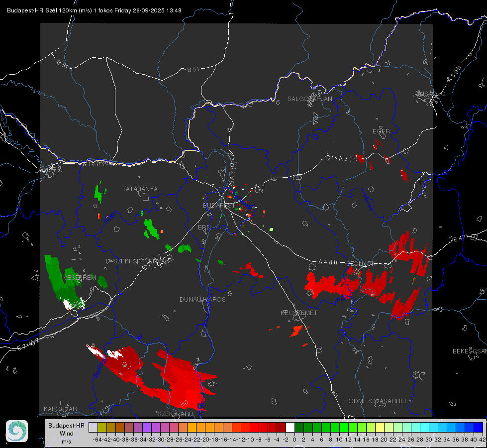Select the KECSKEMÉT city label
487x448 pixels.
point(299,313)
